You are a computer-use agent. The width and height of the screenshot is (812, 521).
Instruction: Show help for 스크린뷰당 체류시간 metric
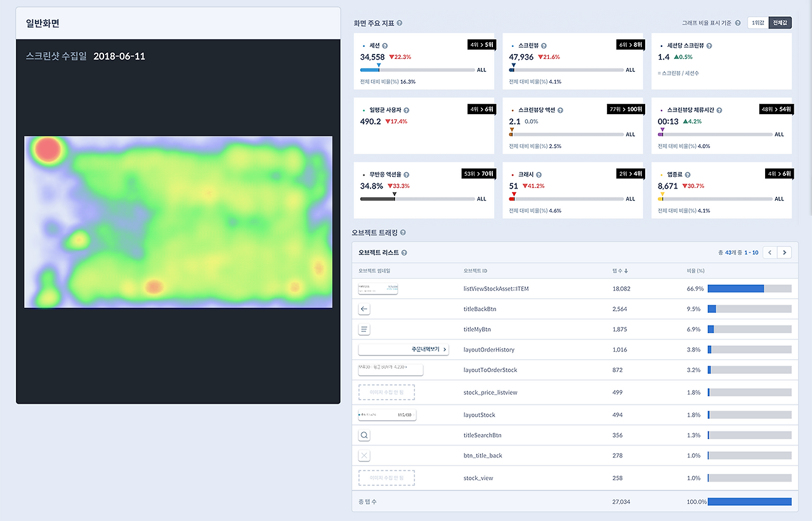(x=719, y=110)
